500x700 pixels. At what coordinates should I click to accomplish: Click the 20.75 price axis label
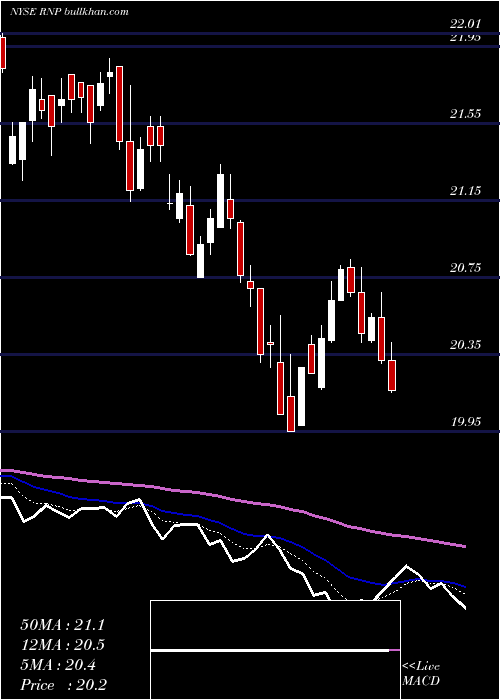tap(465, 268)
